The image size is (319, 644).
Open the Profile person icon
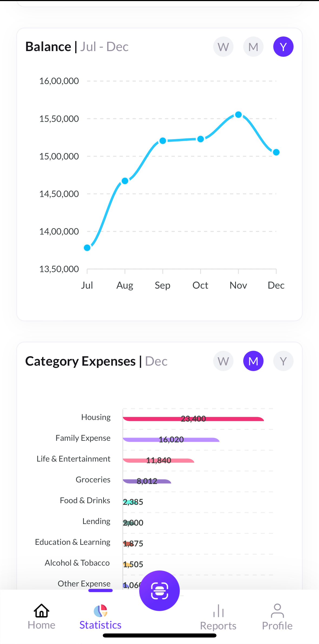tap(277, 611)
